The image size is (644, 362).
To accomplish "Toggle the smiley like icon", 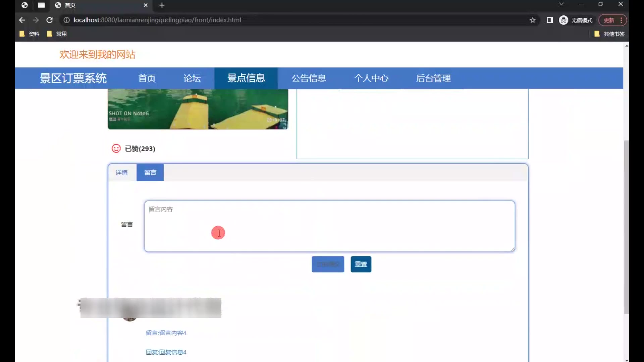I will pyautogui.click(x=116, y=148).
